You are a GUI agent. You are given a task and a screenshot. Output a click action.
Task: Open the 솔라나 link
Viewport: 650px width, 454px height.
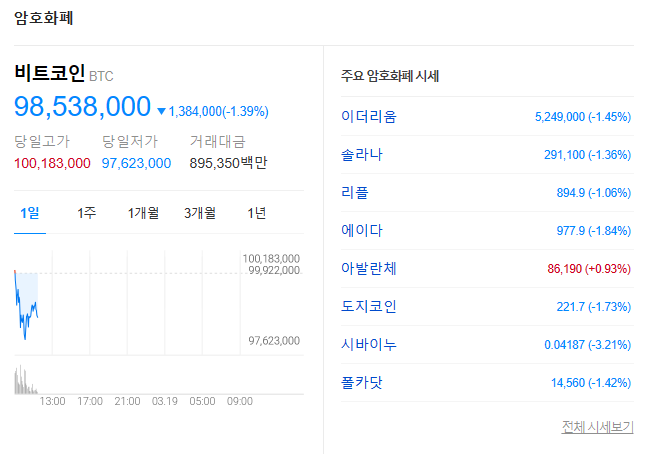pos(361,155)
